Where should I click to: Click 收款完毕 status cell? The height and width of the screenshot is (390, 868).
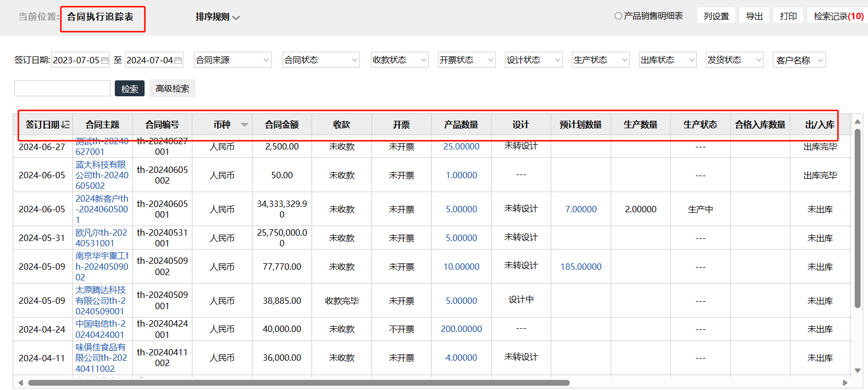(342, 301)
